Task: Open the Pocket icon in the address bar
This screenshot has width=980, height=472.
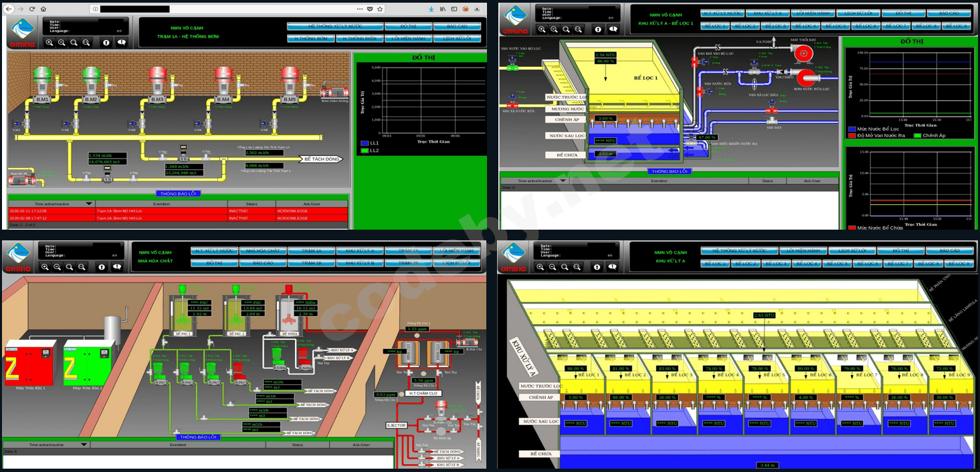Action: pos(370,9)
